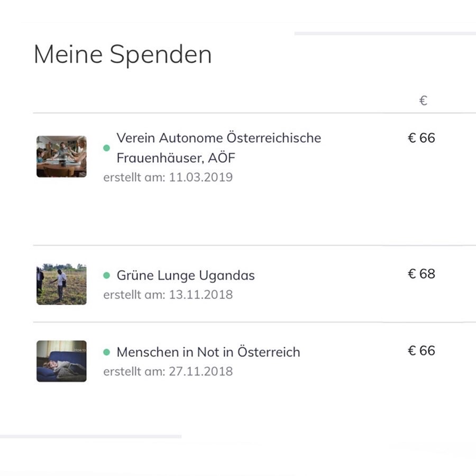Click green status dot beside Grüne Lunge Ugandas
The width and height of the screenshot is (476, 476).
point(106,276)
